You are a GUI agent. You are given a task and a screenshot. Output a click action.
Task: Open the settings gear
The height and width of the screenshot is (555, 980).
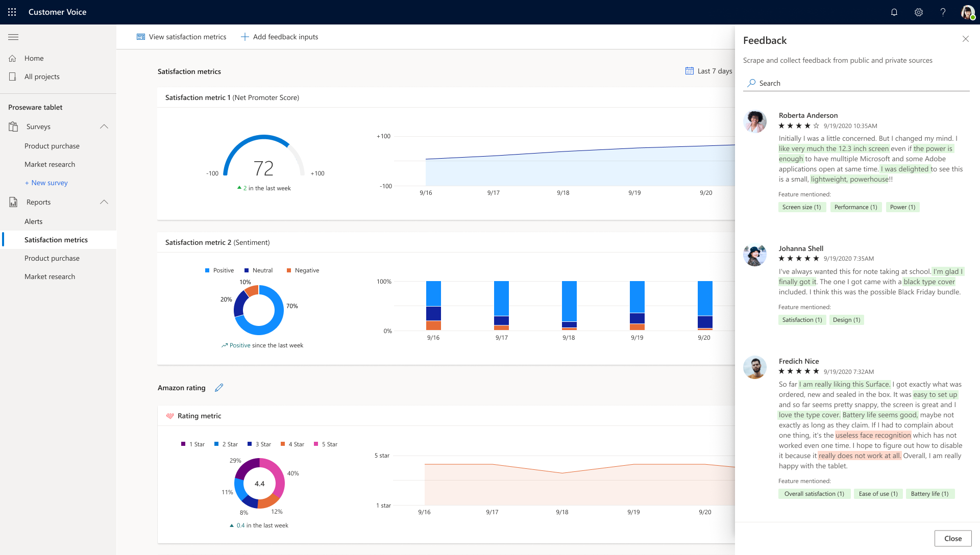(919, 12)
